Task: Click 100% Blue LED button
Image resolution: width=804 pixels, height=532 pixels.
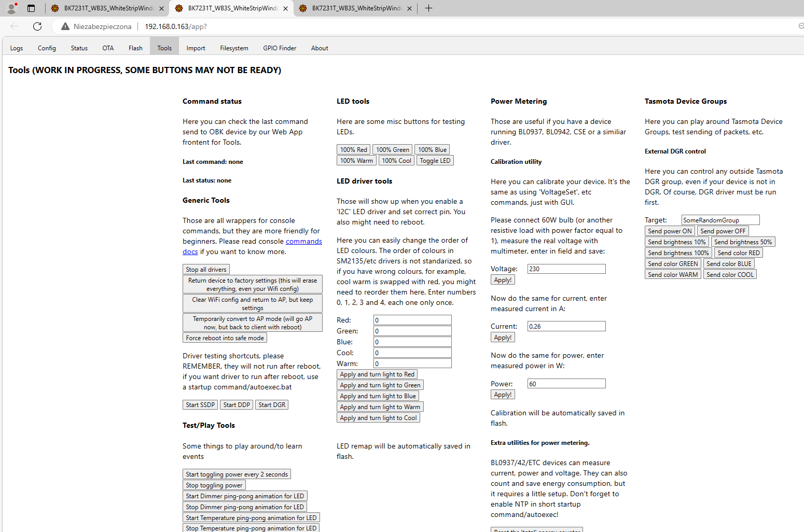Action: click(x=433, y=150)
